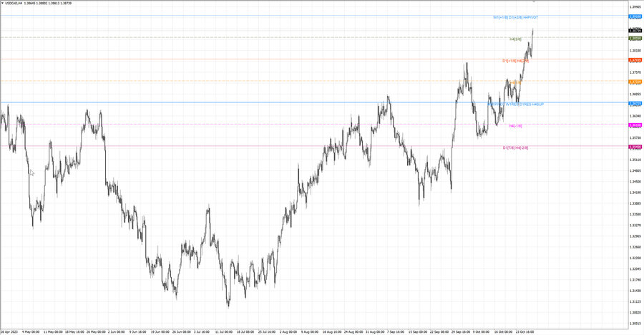Click the 1.35110 value on price axis
The height and width of the screenshot is (335, 644).
click(635, 160)
